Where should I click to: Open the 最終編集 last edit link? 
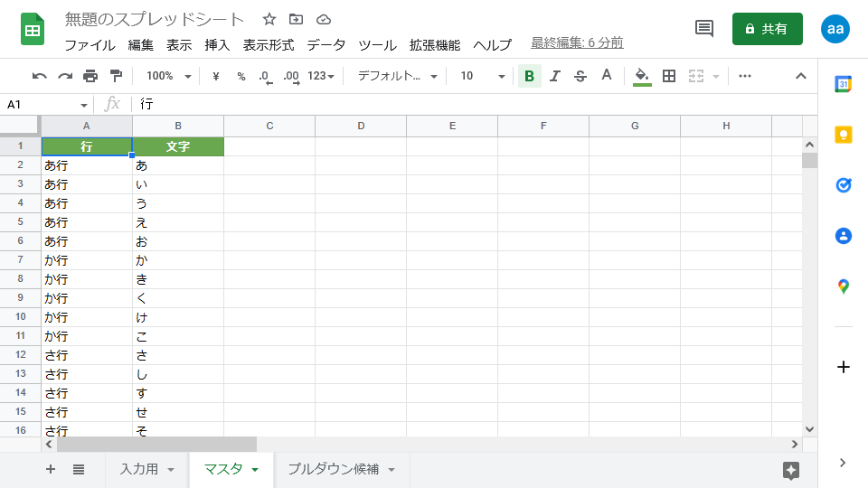coord(577,42)
